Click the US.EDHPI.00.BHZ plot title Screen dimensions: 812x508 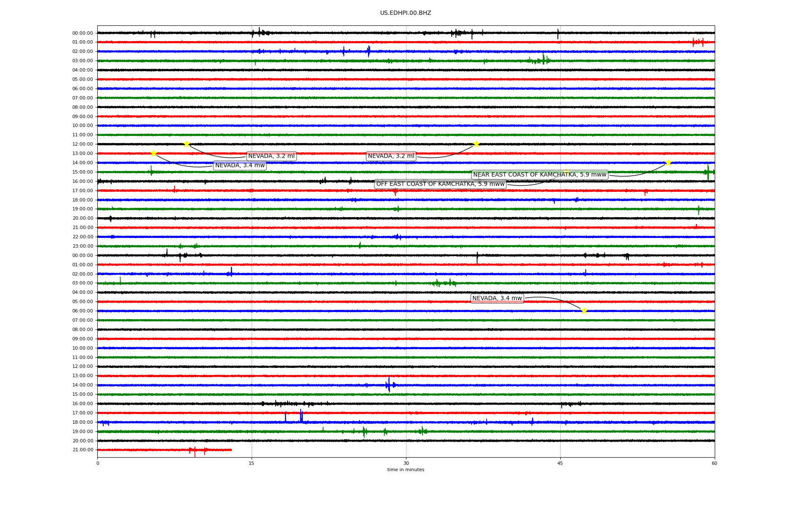pyautogui.click(x=405, y=13)
